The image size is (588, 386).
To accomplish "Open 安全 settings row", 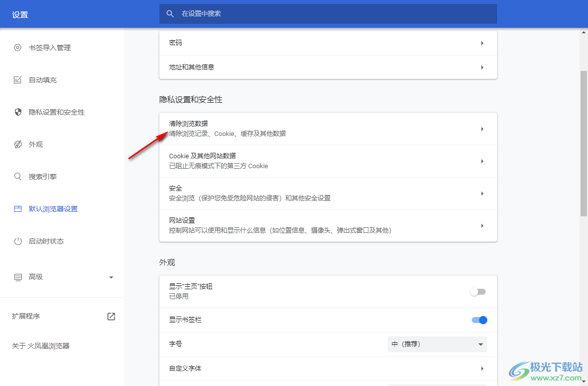I will pos(328,193).
